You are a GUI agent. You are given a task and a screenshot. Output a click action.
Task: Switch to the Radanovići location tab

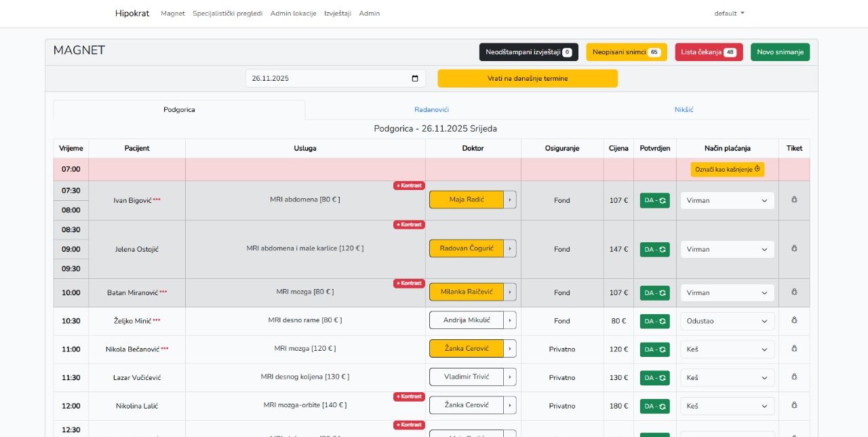tap(431, 110)
